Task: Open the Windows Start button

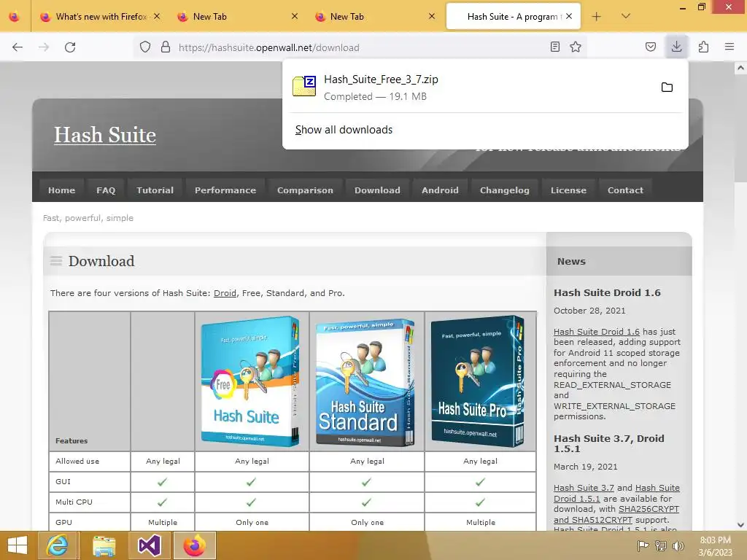Action: click(18, 545)
